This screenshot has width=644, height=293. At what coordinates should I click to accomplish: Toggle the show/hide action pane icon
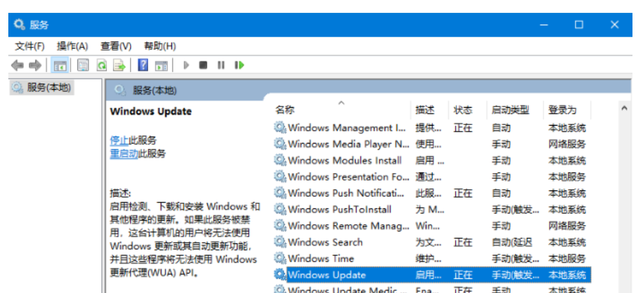pos(161,65)
